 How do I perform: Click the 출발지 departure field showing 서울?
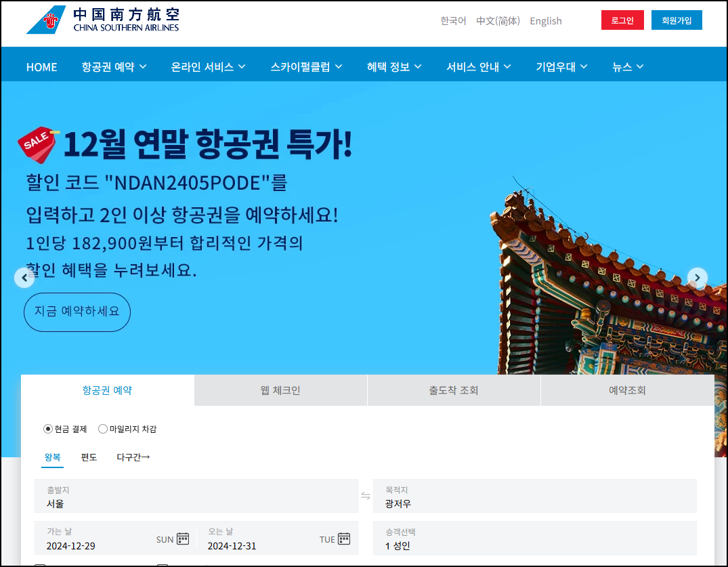pos(196,496)
